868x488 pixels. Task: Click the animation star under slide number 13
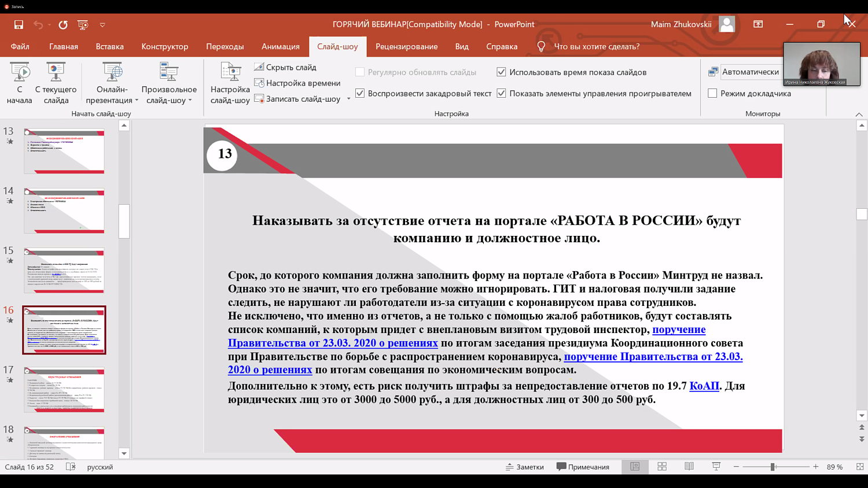[10, 142]
